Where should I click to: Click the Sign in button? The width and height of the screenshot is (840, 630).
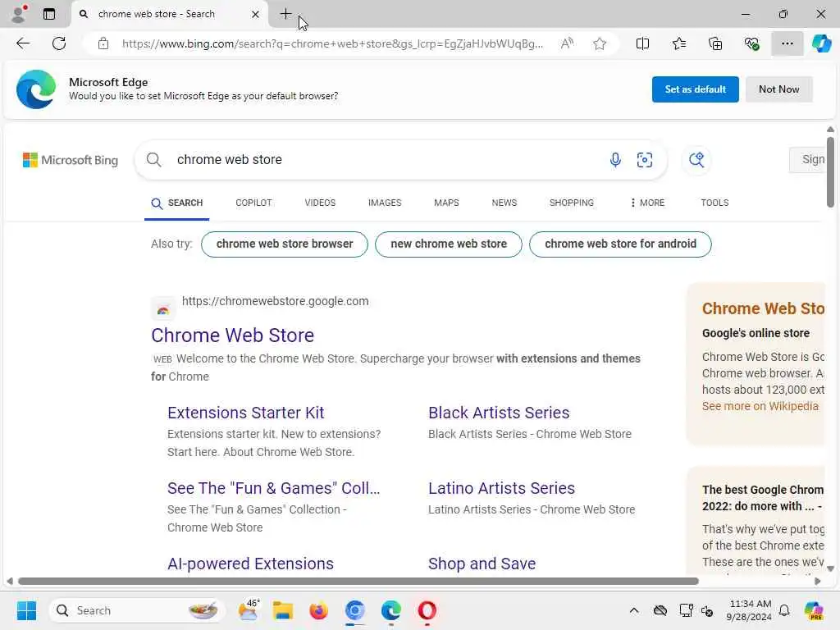(809, 160)
